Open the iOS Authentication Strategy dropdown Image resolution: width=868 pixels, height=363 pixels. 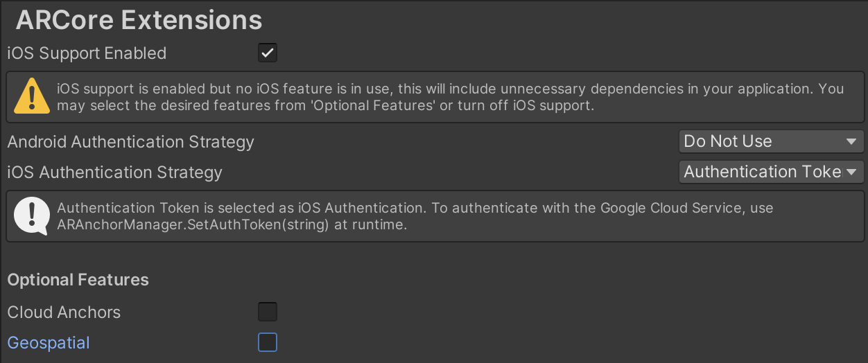(770, 172)
